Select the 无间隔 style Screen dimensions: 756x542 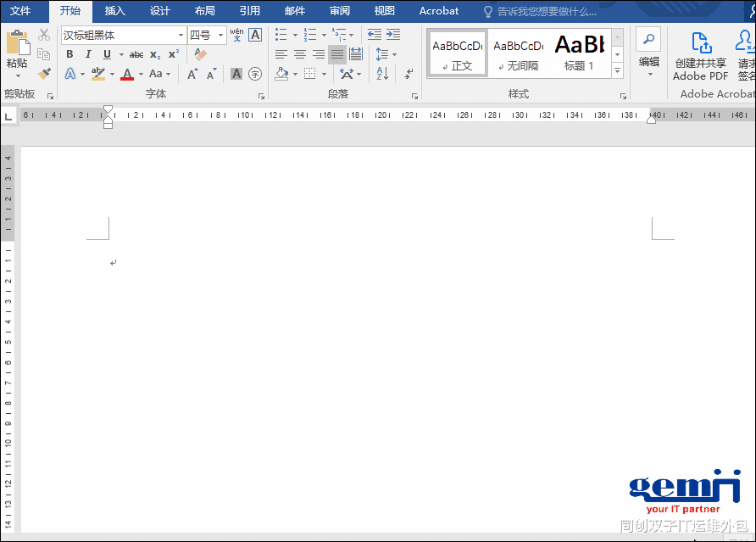(x=519, y=53)
